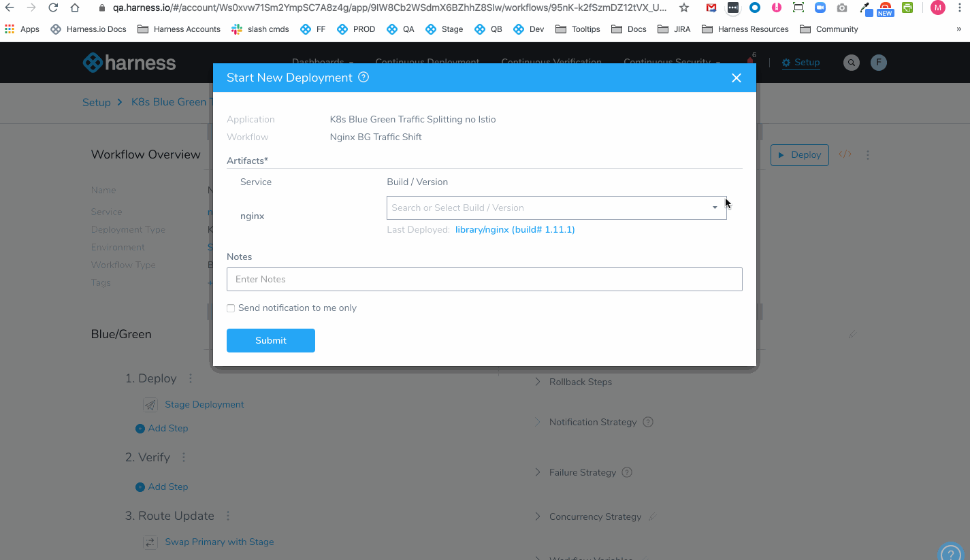Open the Dashboards menu
This screenshot has height=560, width=970.
pyautogui.click(x=323, y=63)
